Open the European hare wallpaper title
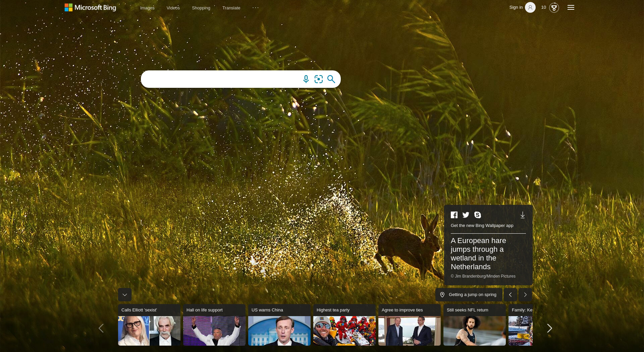The height and width of the screenshot is (352, 644). tap(478, 254)
